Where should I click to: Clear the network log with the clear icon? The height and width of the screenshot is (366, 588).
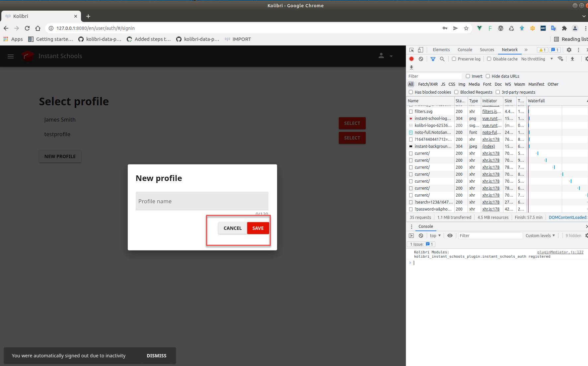[421, 59]
